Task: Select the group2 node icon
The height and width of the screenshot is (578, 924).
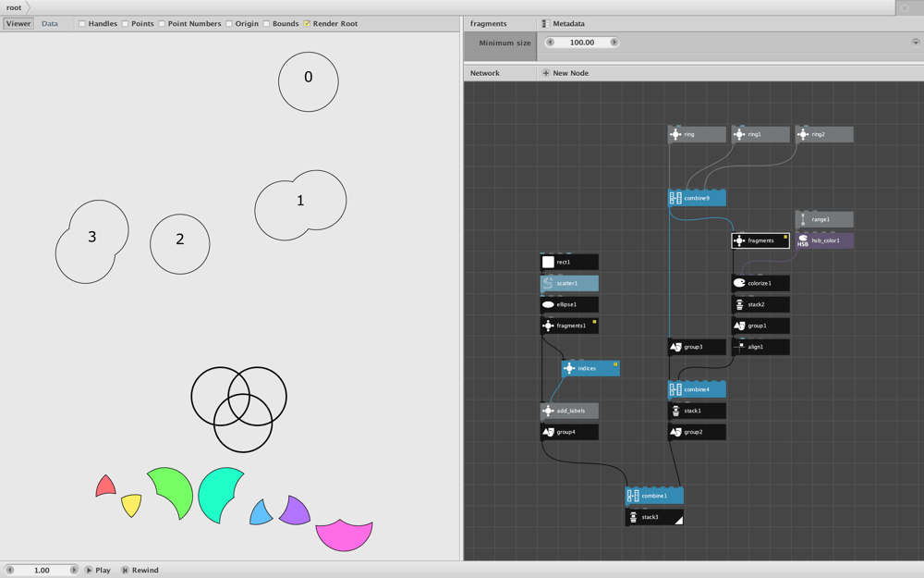Action: point(675,432)
